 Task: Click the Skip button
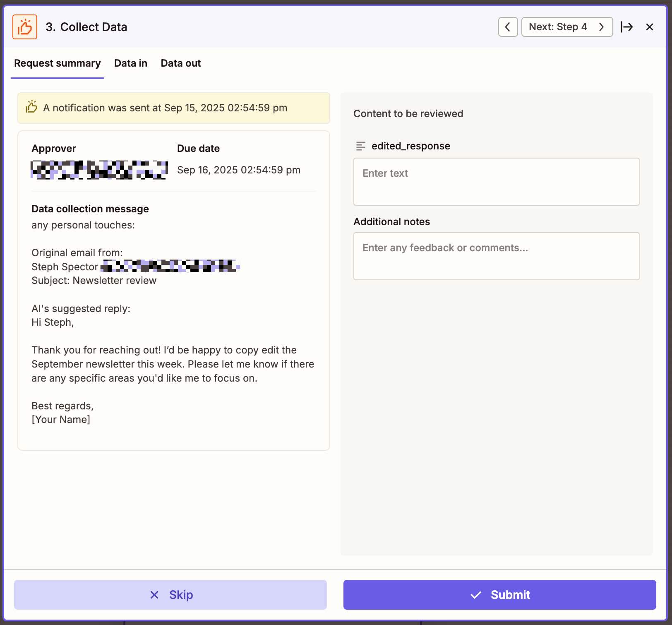click(170, 595)
